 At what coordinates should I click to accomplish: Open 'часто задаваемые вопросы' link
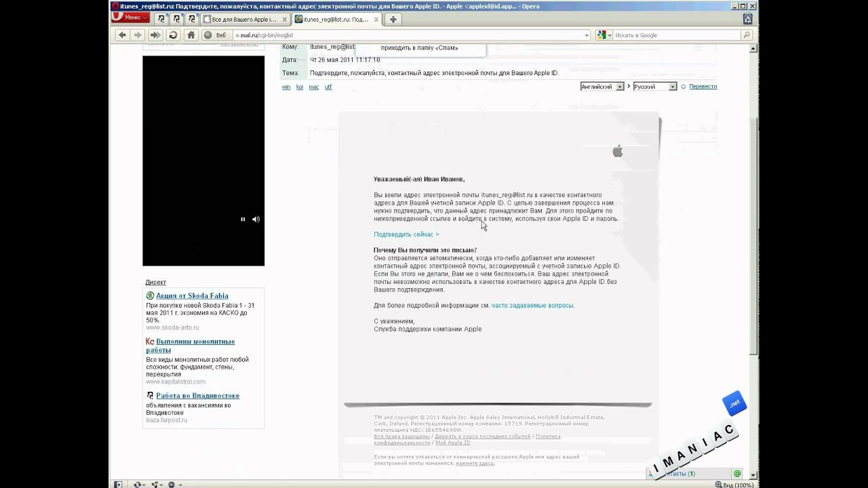(532, 306)
